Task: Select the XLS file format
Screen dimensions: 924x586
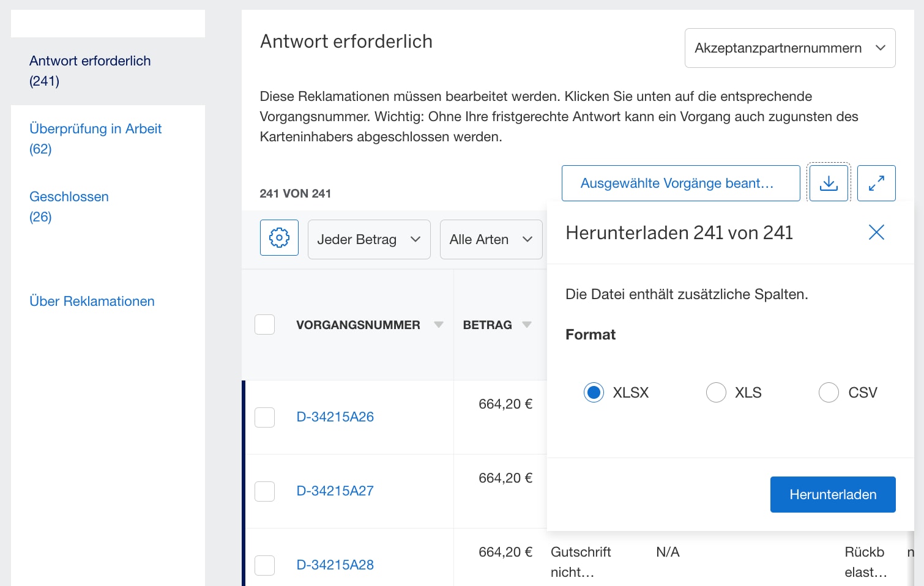Action: [716, 392]
